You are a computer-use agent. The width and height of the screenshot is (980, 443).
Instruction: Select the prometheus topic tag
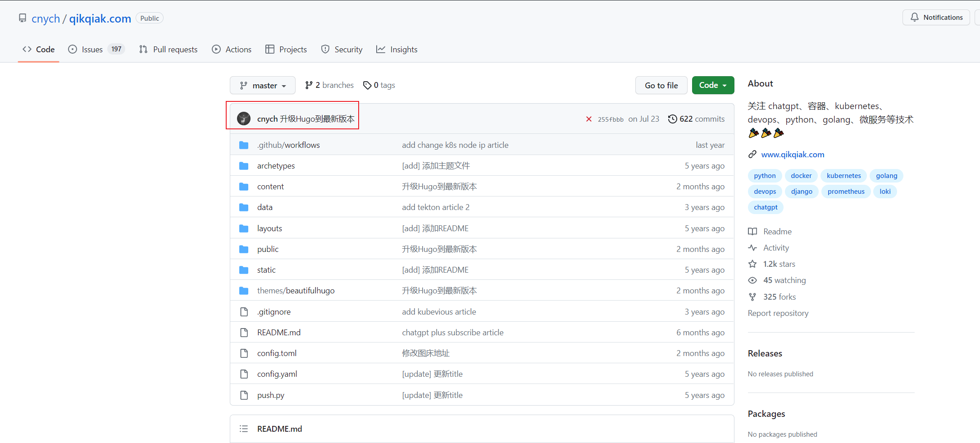[846, 192]
